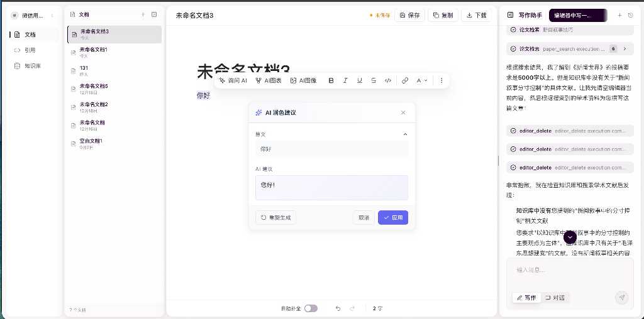644x319 pixels.
Task: Click the inline code icon
Action: pyautogui.click(x=388, y=80)
